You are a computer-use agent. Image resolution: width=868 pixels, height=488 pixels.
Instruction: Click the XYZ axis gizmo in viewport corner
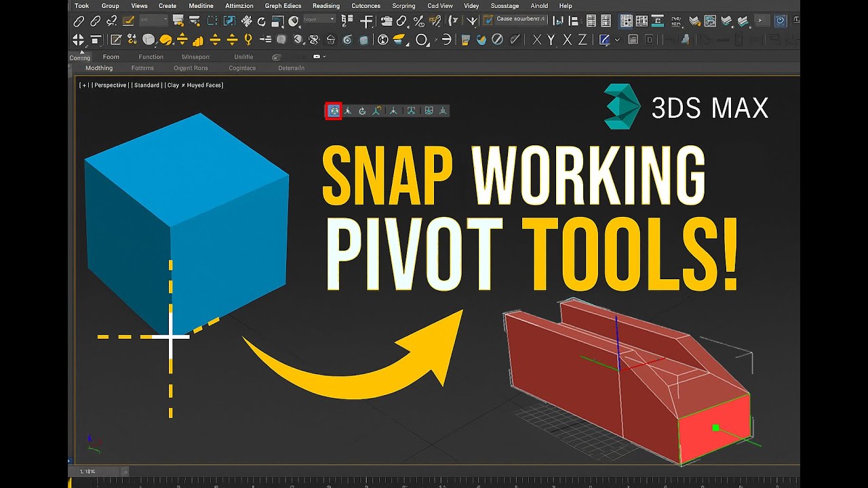[x=94, y=444]
